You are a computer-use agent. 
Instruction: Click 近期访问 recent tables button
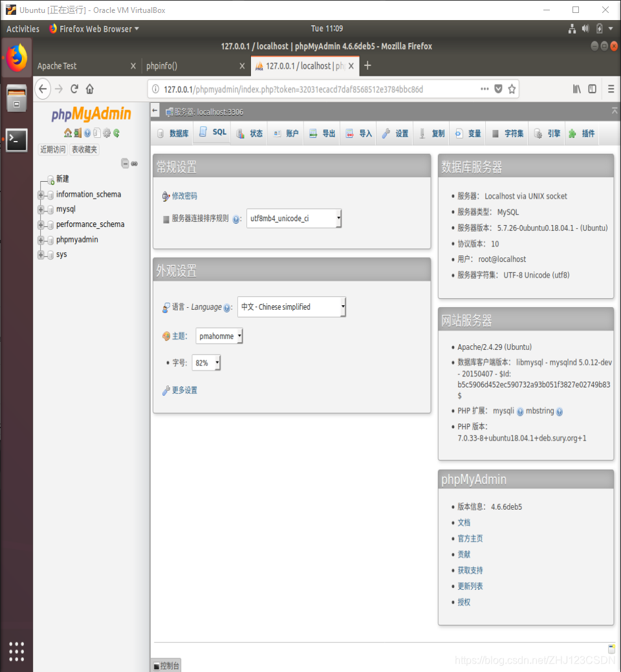(52, 149)
